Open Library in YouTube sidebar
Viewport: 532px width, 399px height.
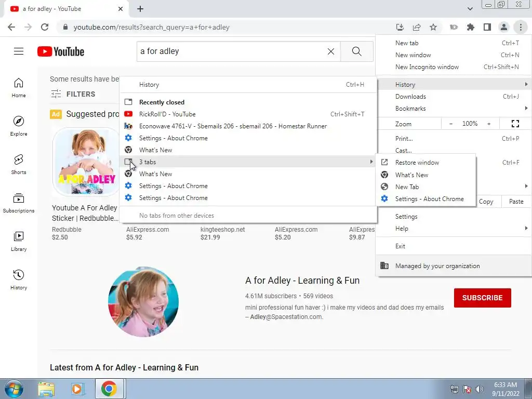click(19, 241)
